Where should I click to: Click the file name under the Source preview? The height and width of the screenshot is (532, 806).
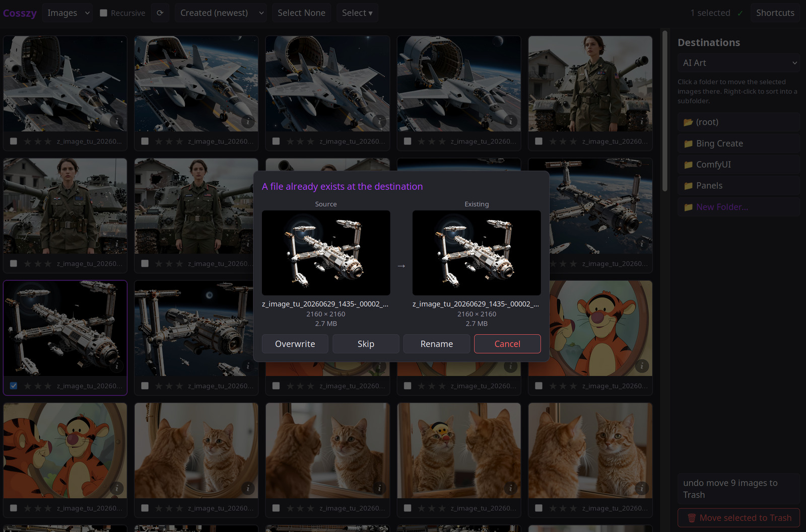[325, 304]
